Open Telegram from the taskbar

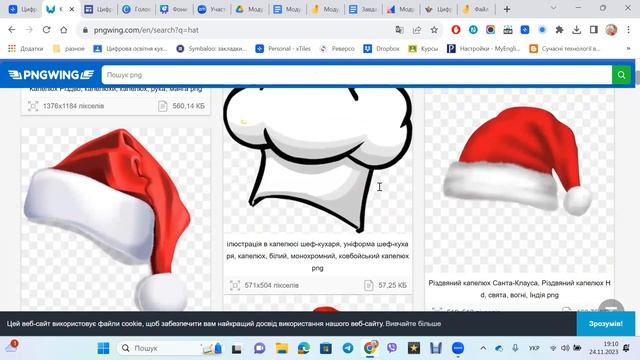point(348,348)
